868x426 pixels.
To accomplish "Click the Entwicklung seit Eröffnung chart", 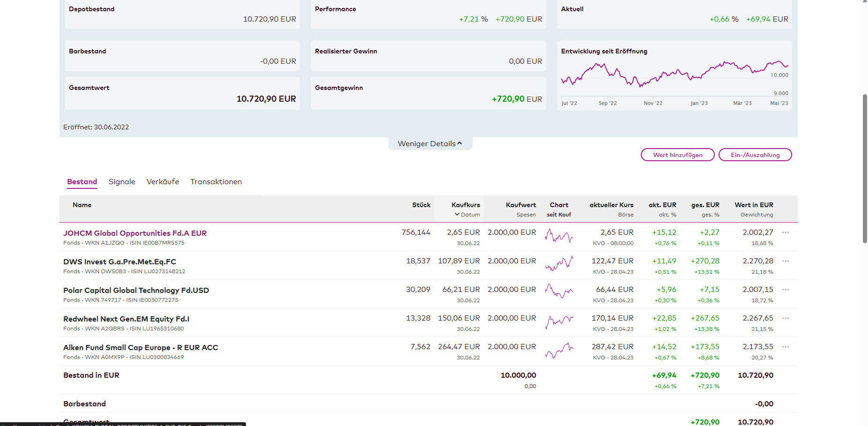I will [674, 77].
